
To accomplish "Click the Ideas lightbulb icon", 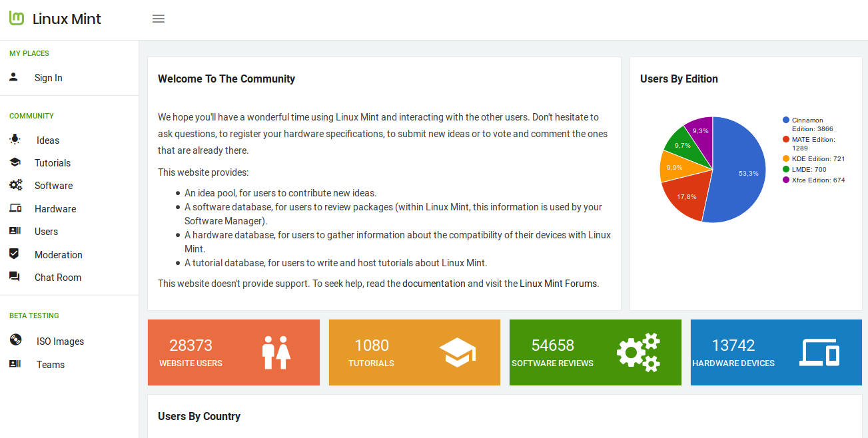I will (15, 140).
